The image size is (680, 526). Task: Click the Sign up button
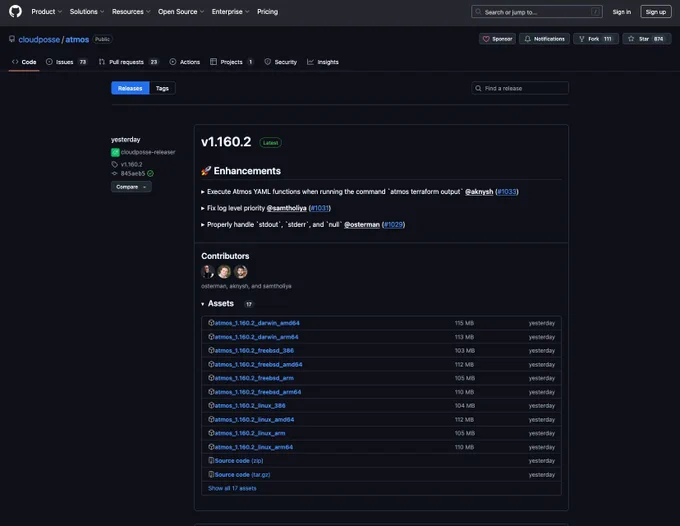point(655,12)
